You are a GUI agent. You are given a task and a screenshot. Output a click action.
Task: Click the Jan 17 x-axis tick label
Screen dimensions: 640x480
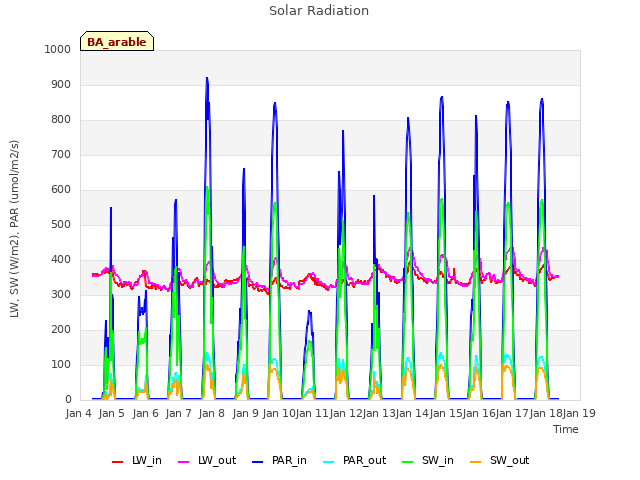tap(512, 413)
